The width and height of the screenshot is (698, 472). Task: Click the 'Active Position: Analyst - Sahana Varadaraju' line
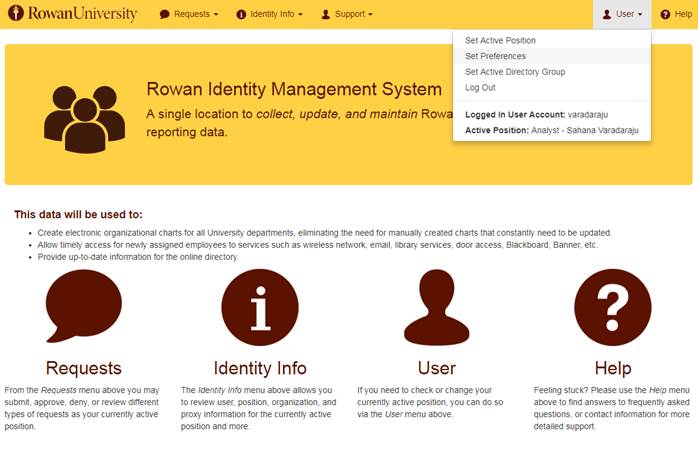click(552, 130)
